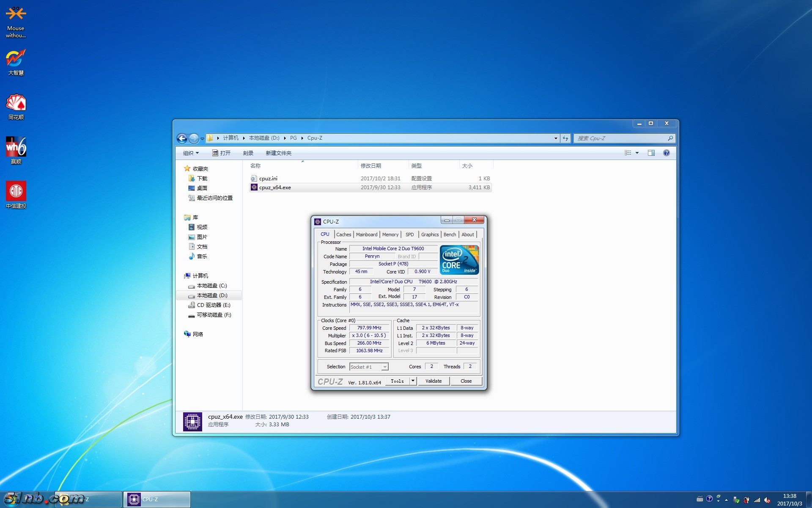The height and width of the screenshot is (508, 812).
Task: Select 网络 in the navigation pane
Action: point(198,334)
